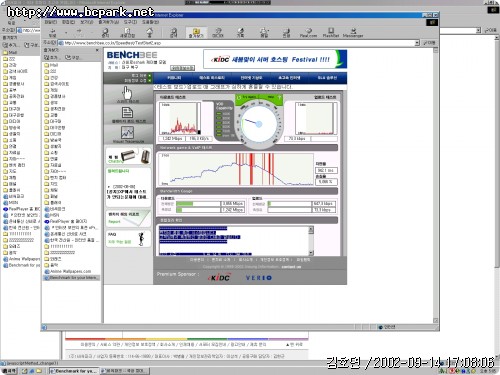Screen dimensions: 500x375
Task: Restart the test via the green gauge refresh icon
Action: pyautogui.click(x=239, y=97)
